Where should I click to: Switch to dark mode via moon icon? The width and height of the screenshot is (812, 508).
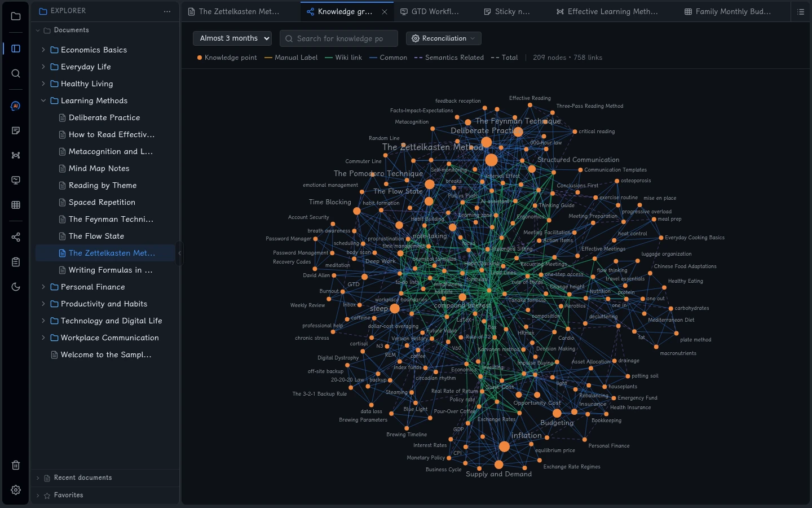16,287
